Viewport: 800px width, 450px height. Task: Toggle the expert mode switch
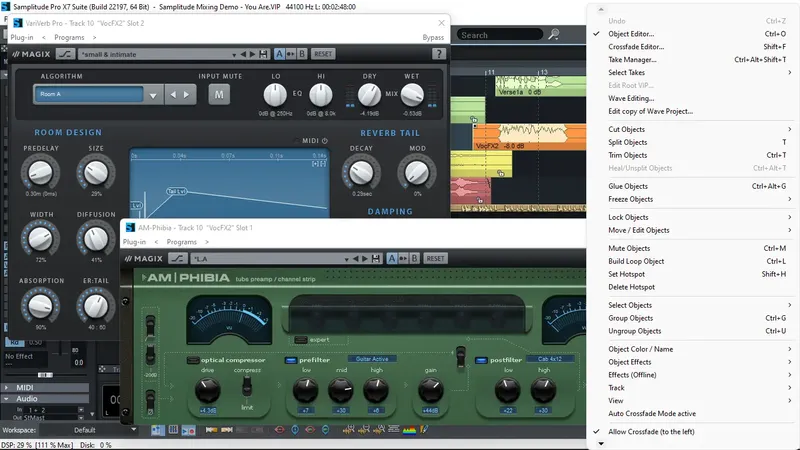coord(301,340)
